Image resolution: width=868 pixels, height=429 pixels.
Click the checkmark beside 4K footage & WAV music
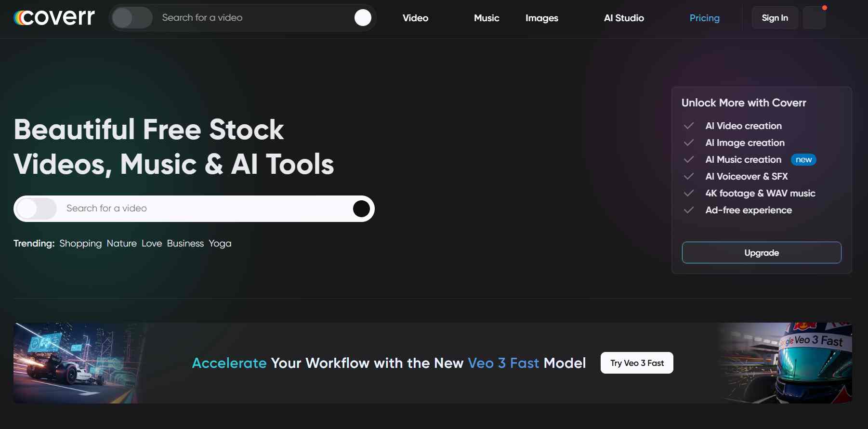point(689,193)
